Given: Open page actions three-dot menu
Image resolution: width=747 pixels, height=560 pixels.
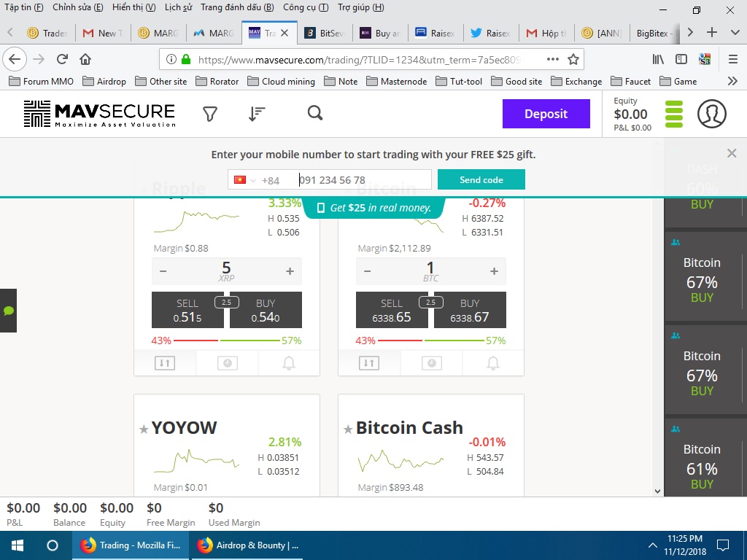Looking at the screenshot, I should tap(553, 59).
